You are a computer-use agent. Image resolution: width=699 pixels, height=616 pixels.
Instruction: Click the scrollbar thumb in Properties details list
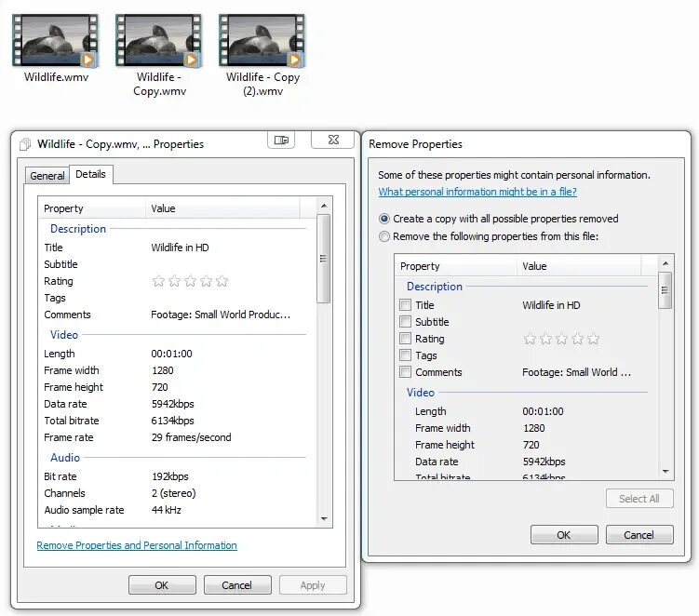[324, 259]
